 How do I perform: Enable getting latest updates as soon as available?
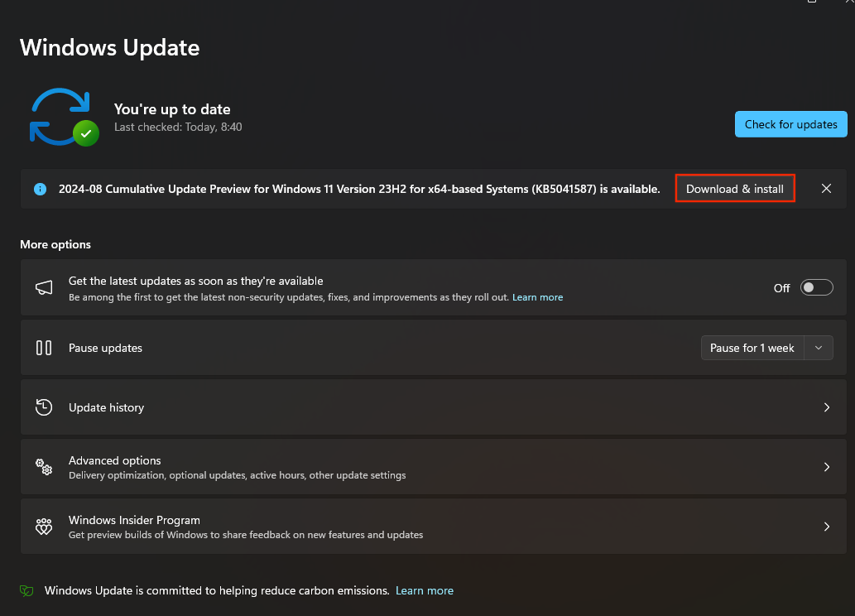point(816,287)
